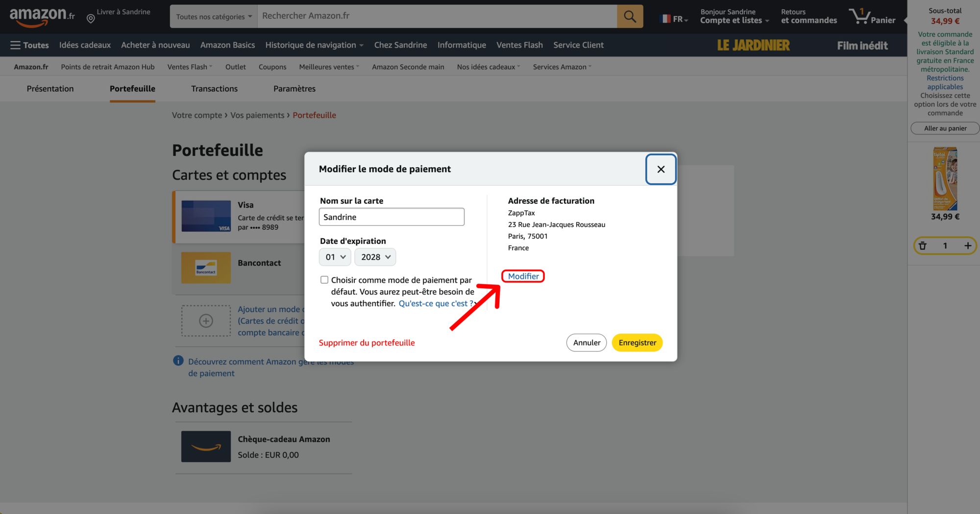The height and width of the screenshot is (514, 980).
Task: Click the Amazon gift card image
Action: 206,446
